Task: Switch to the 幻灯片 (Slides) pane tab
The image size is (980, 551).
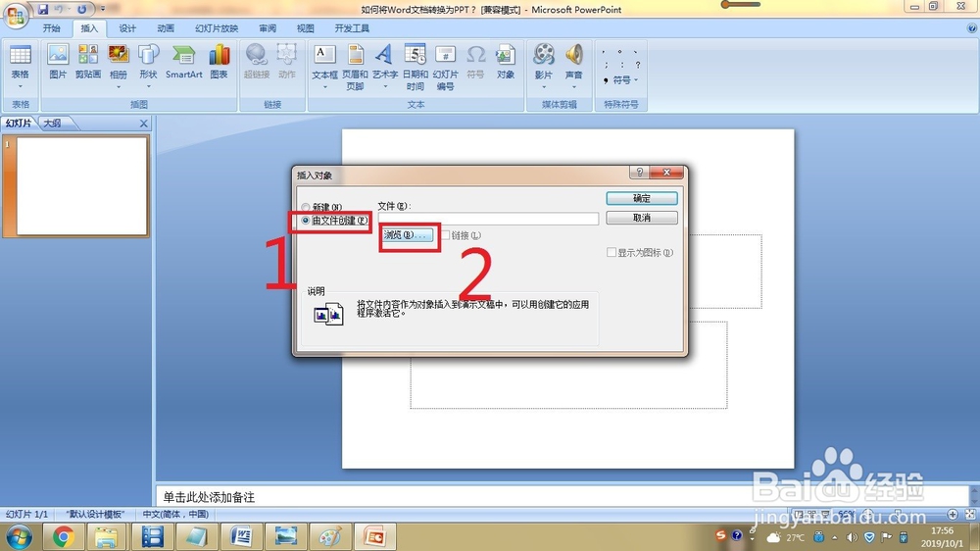Action: pos(19,124)
